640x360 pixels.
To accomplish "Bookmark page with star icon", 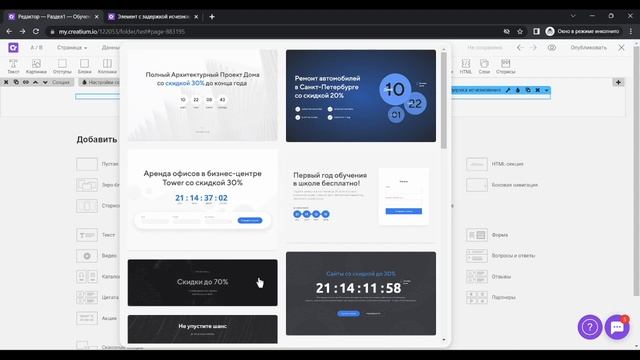I will pyautogui.click(x=520, y=31).
